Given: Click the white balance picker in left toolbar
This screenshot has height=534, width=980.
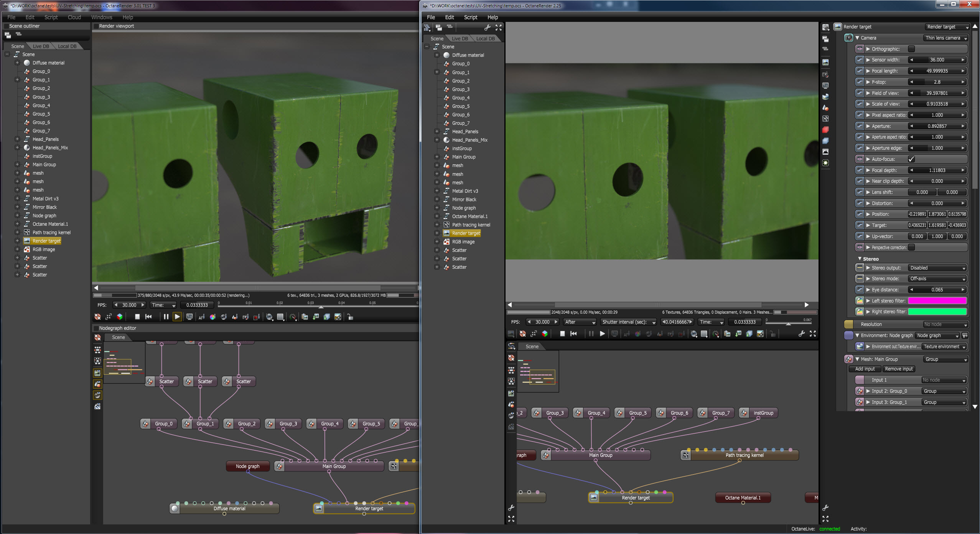Looking at the screenshot, I should click(x=212, y=317).
